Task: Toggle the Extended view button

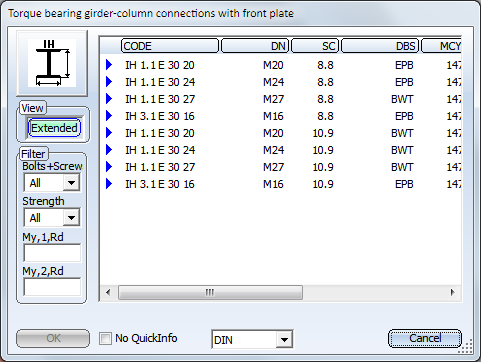Action: pos(54,128)
